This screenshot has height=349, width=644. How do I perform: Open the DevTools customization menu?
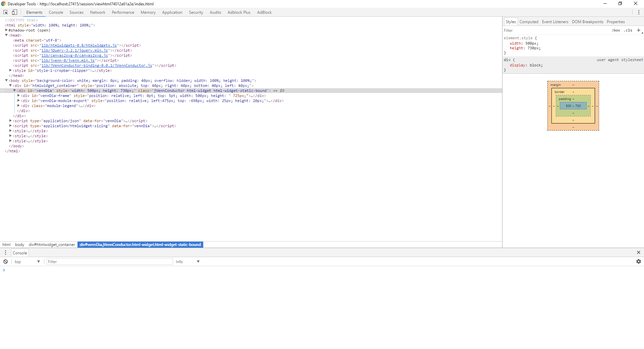tap(639, 12)
